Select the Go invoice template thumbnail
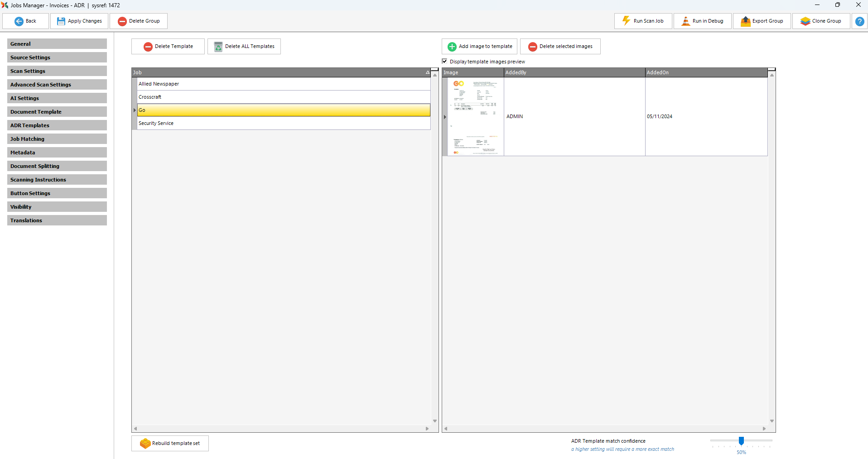 (476, 117)
